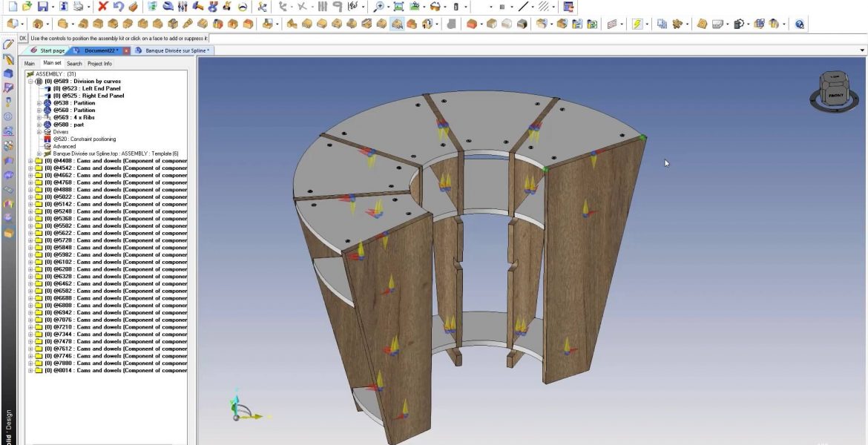Click the assembly tree vertical scrollbar
868x445 pixels.
click(x=191, y=222)
